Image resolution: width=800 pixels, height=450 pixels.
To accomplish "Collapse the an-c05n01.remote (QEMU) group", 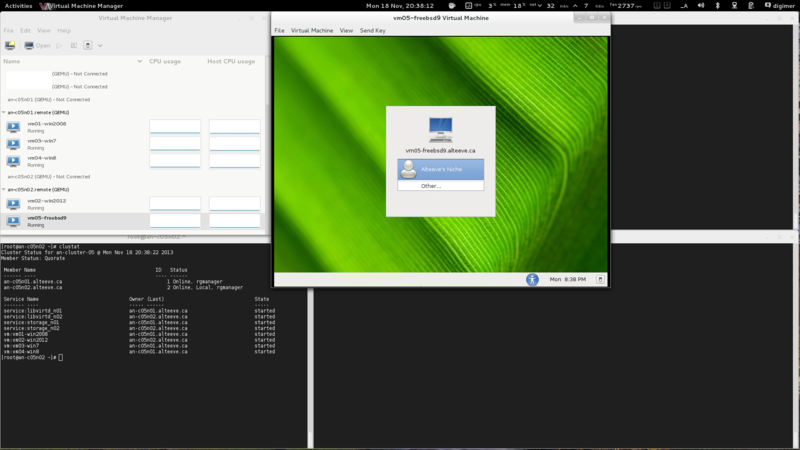I will coord(4,112).
